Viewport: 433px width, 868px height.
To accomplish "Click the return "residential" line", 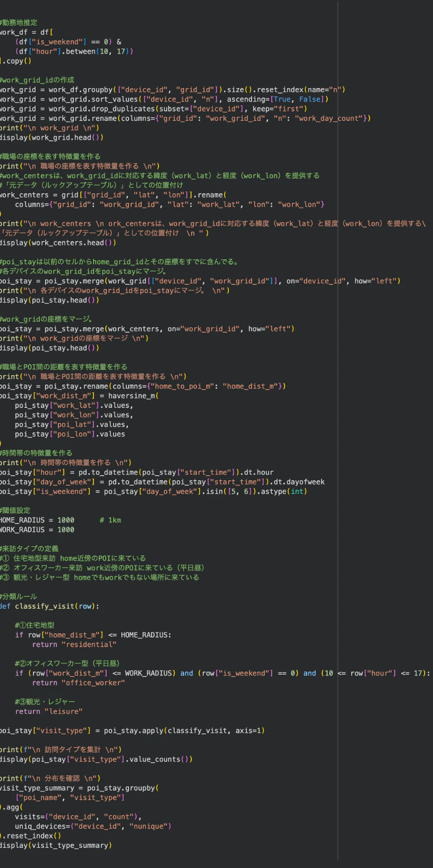I will [75, 644].
